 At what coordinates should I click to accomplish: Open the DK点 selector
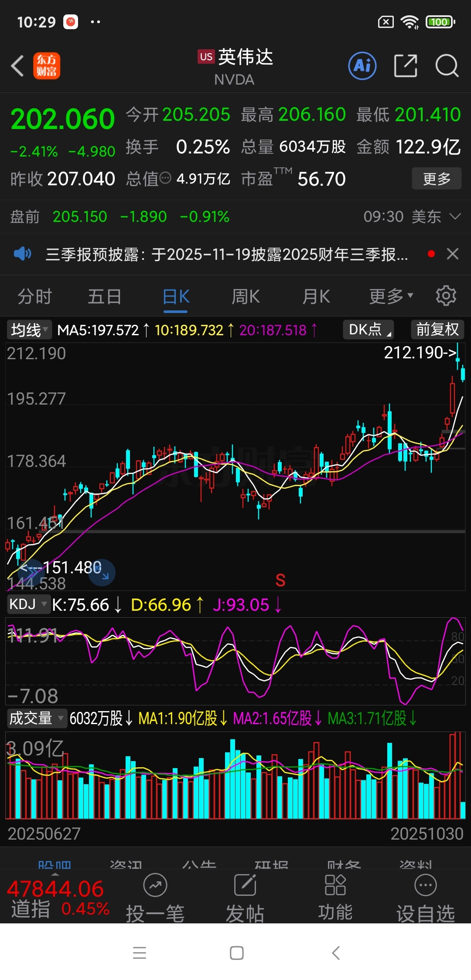(x=369, y=329)
